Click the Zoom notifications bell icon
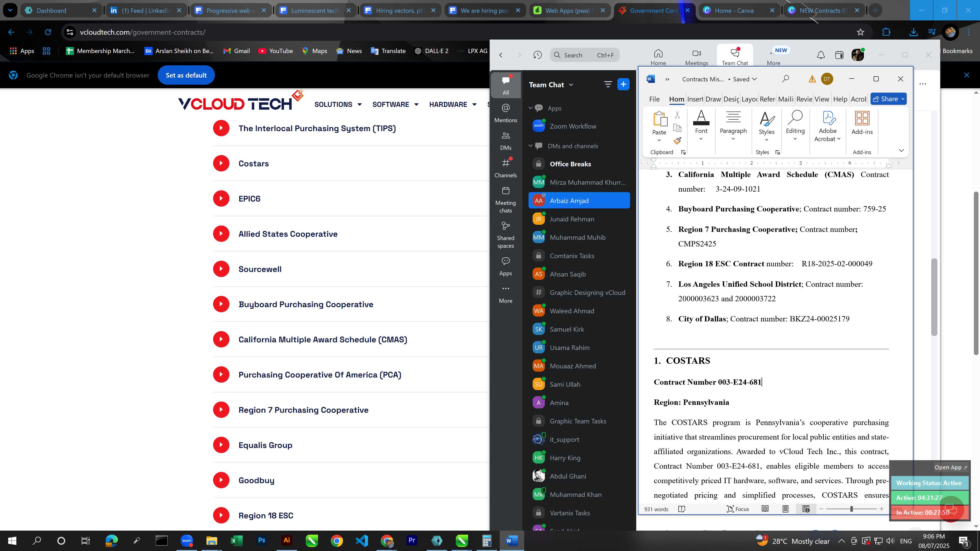The height and width of the screenshot is (551, 980). tap(820, 55)
